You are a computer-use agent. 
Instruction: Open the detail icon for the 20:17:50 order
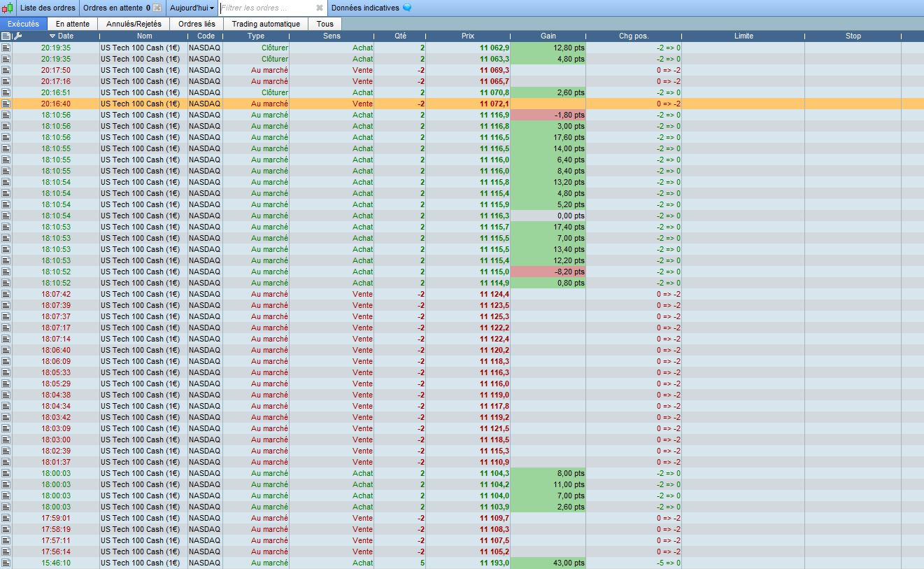[6, 70]
